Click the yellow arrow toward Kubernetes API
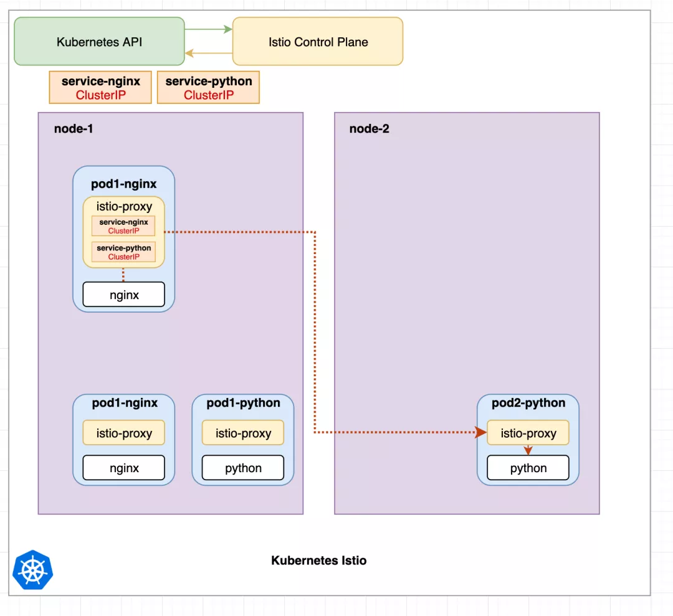 tap(209, 53)
